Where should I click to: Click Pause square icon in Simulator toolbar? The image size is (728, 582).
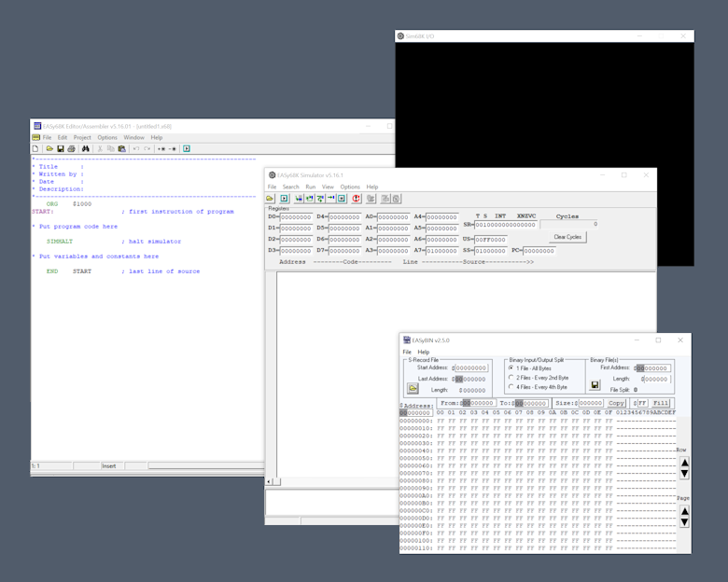(x=342, y=199)
